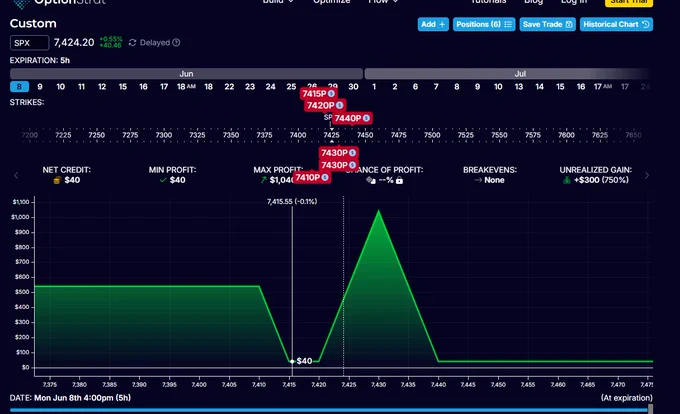Select the Jun 30 expiration
680x414 pixels.
click(x=353, y=87)
